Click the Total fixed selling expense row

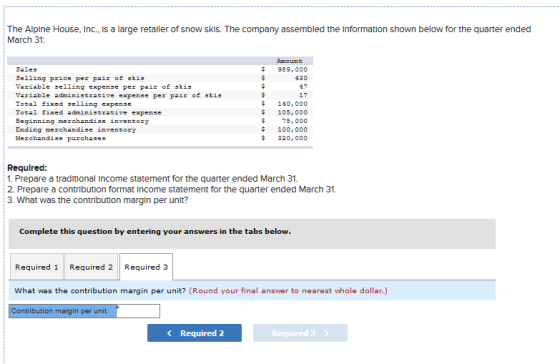point(160,104)
